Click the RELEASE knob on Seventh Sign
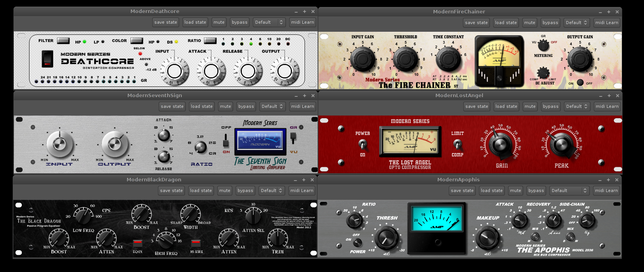Image resolution: width=644 pixels, height=272 pixels. tap(164, 156)
